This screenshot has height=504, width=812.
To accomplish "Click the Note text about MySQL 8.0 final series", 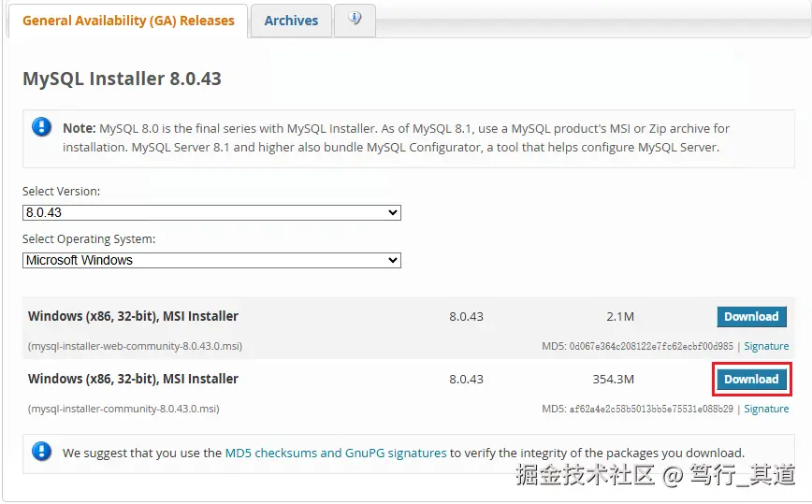I will pos(396,137).
